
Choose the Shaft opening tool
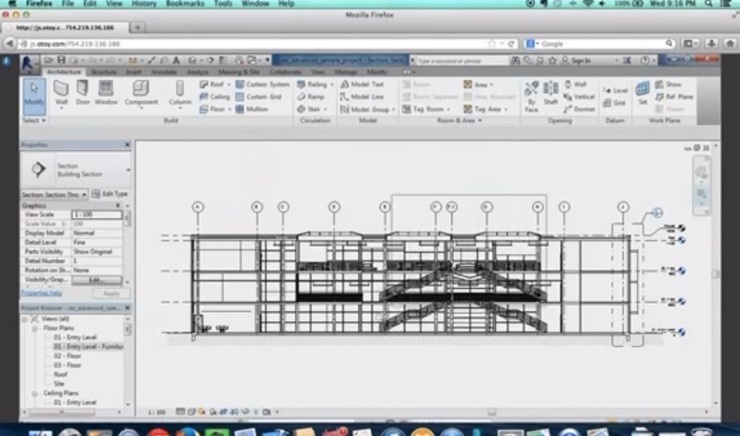(x=551, y=93)
